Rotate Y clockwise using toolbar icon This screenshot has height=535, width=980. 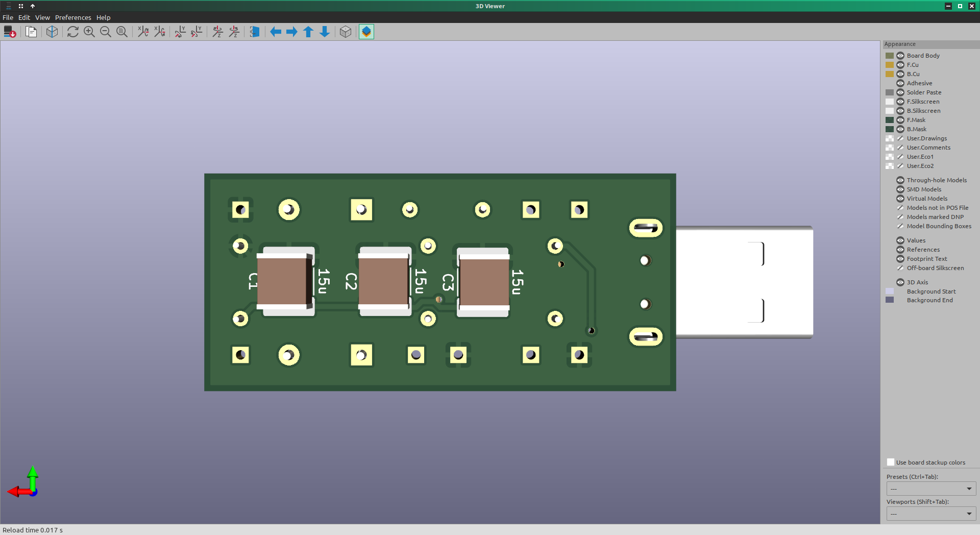pyautogui.click(x=181, y=32)
